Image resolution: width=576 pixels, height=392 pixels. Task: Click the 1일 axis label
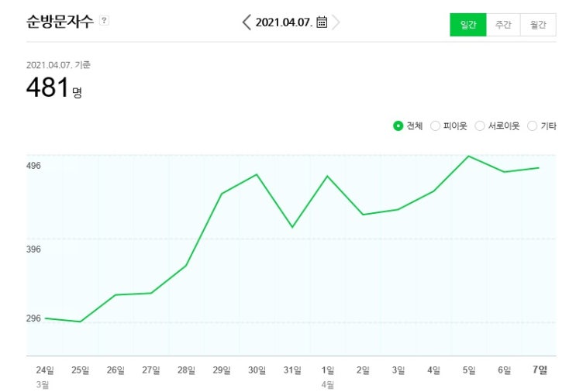coord(328,370)
